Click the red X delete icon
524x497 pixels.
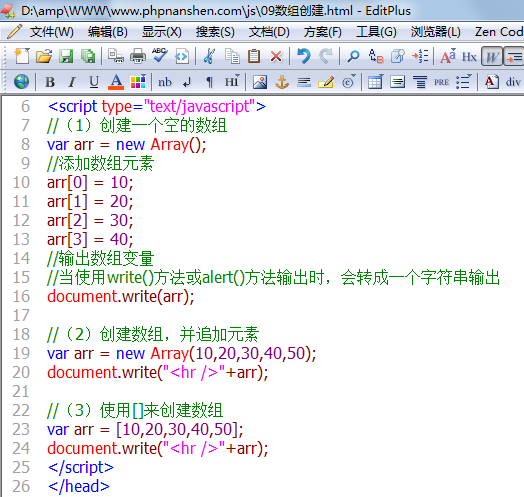click(x=276, y=56)
